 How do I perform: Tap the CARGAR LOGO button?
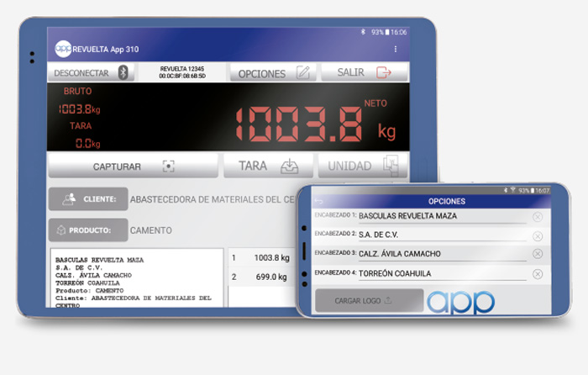[x=370, y=300]
